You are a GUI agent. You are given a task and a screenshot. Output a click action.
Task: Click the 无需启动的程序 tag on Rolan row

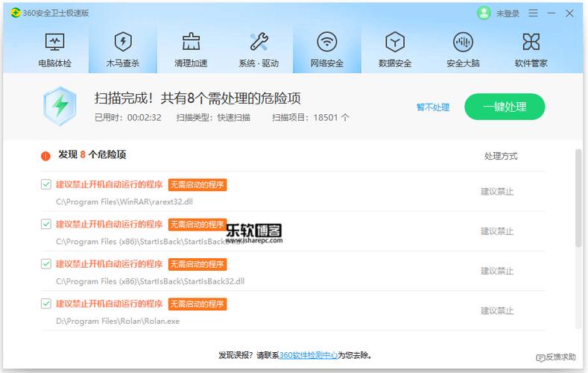pyautogui.click(x=197, y=304)
